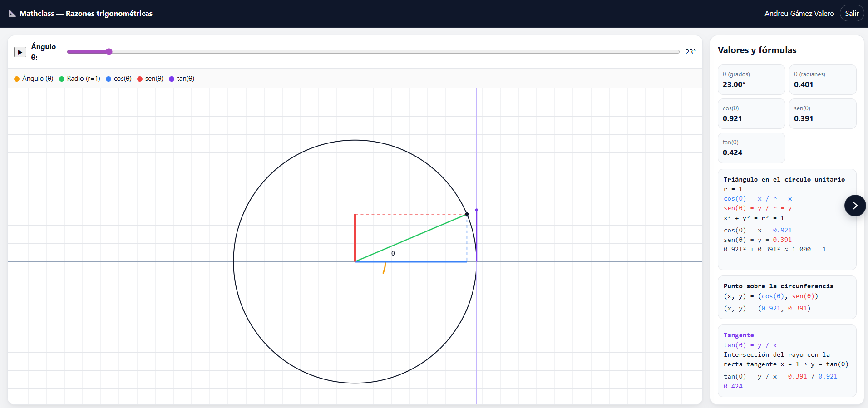Click the θ label inside the triangle
This screenshot has width=868, height=408.
coord(393,253)
